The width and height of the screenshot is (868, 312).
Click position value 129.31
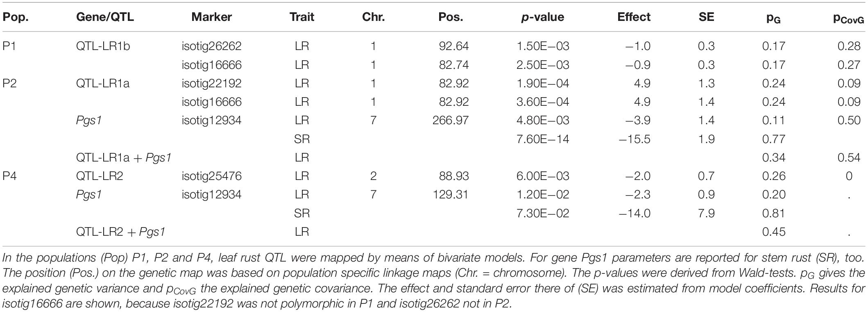tap(450, 194)
